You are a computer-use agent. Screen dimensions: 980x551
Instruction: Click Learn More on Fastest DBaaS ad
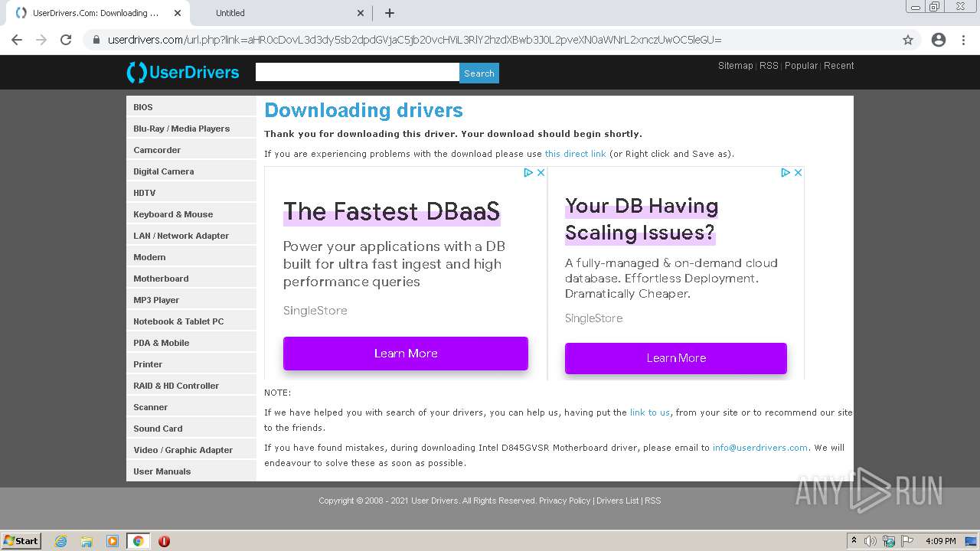406,354
